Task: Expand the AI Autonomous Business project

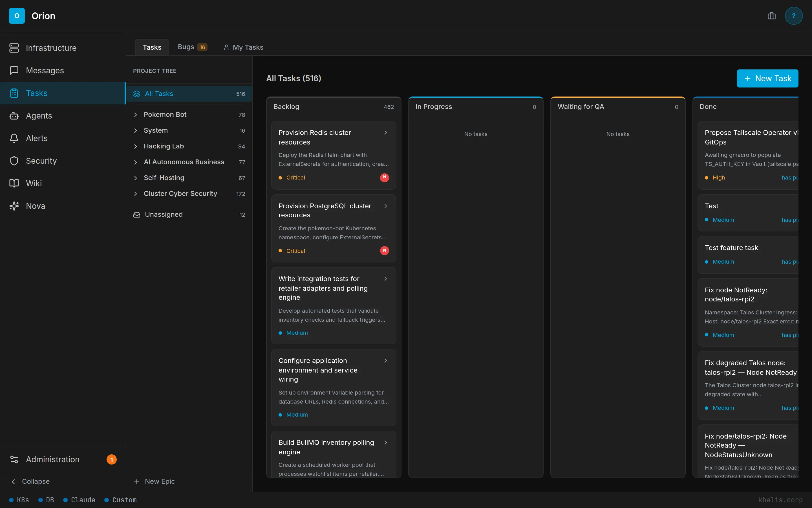Action: [136, 162]
